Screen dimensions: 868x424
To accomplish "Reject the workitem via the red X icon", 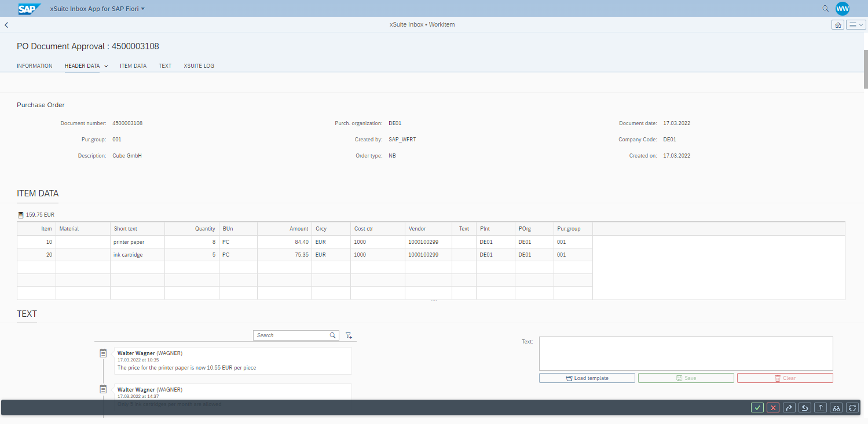I will pos(773,407).
